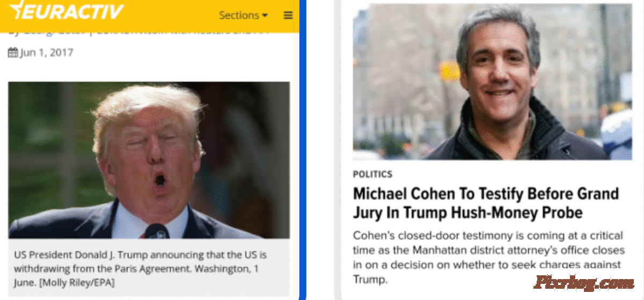
Task: Click the Paris Agreement photo caption
Action: 140,268
